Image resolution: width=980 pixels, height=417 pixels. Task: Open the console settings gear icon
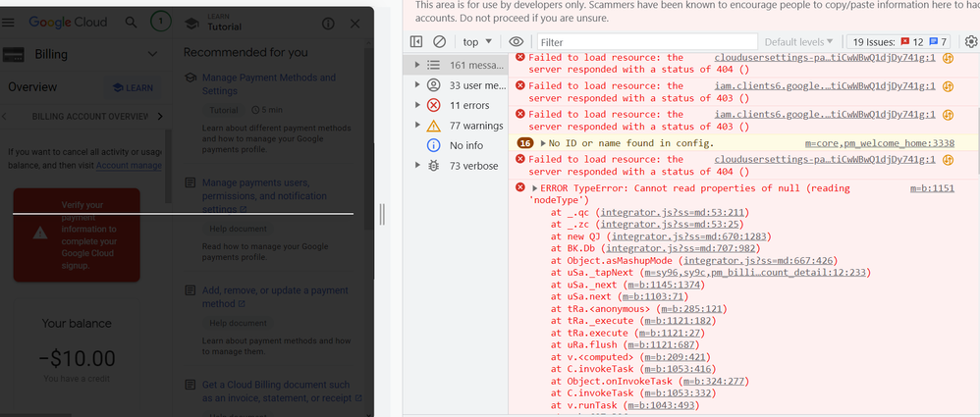970,42
